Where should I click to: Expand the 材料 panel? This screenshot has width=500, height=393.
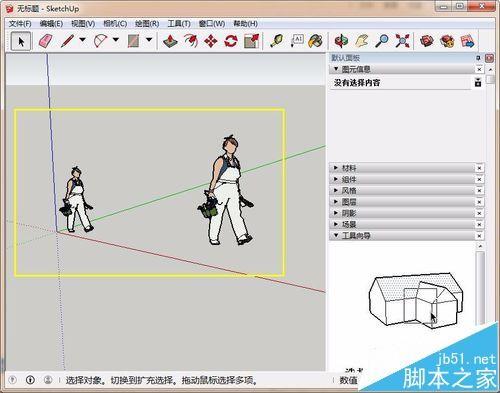point(336,168)
